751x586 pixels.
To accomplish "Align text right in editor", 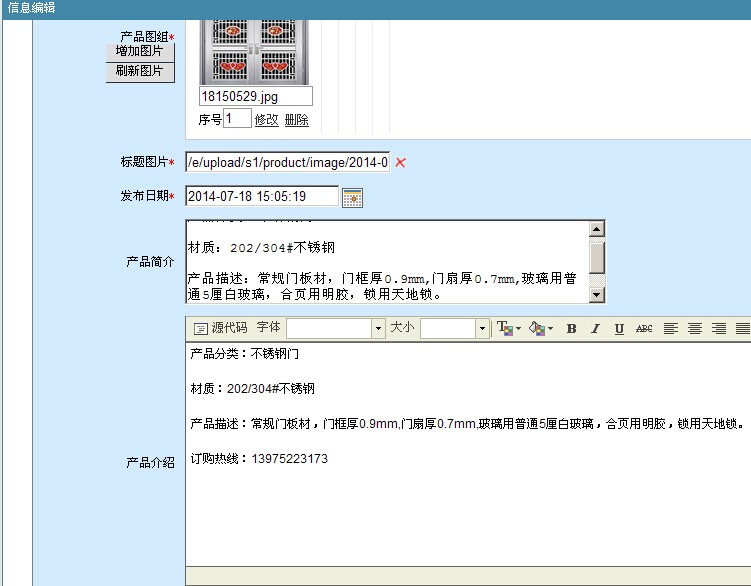I will pos(719,328).
